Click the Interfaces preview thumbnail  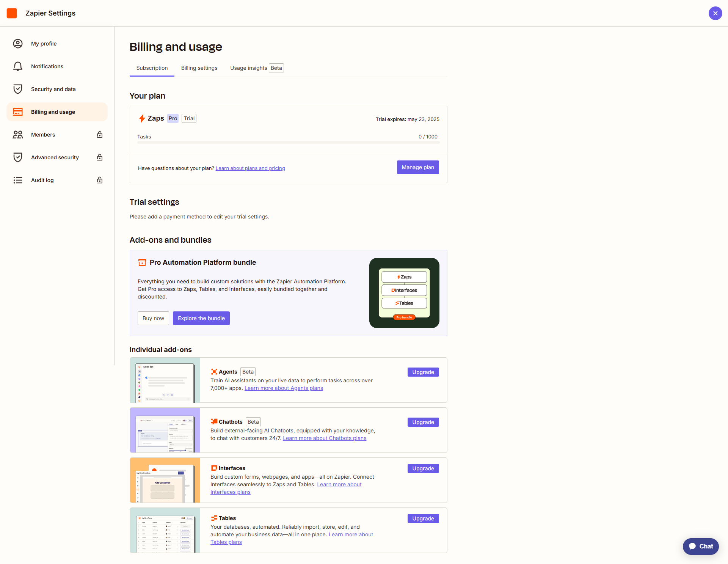tap(165, 480)
